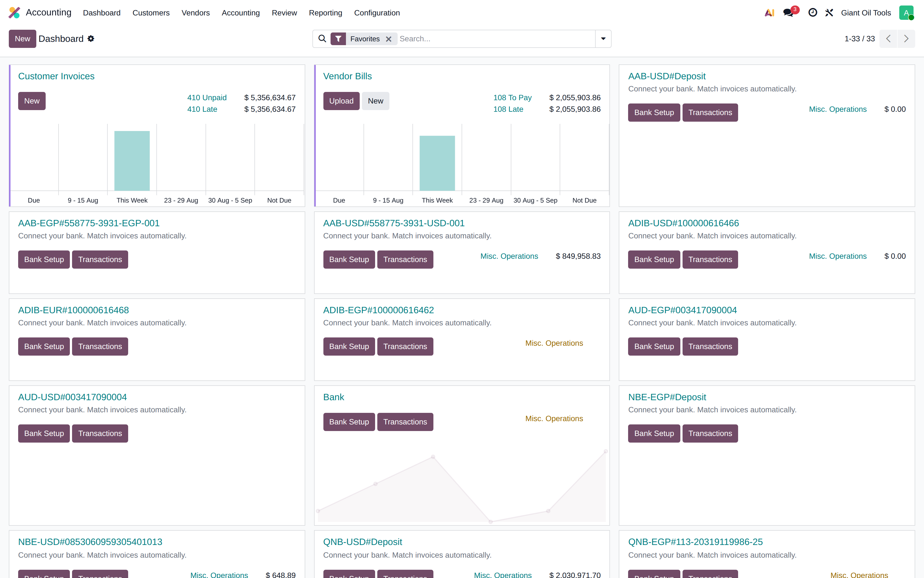The image size is (924, 578).
Task: Open the activities clock icon
Action: [x=813, y=13]
